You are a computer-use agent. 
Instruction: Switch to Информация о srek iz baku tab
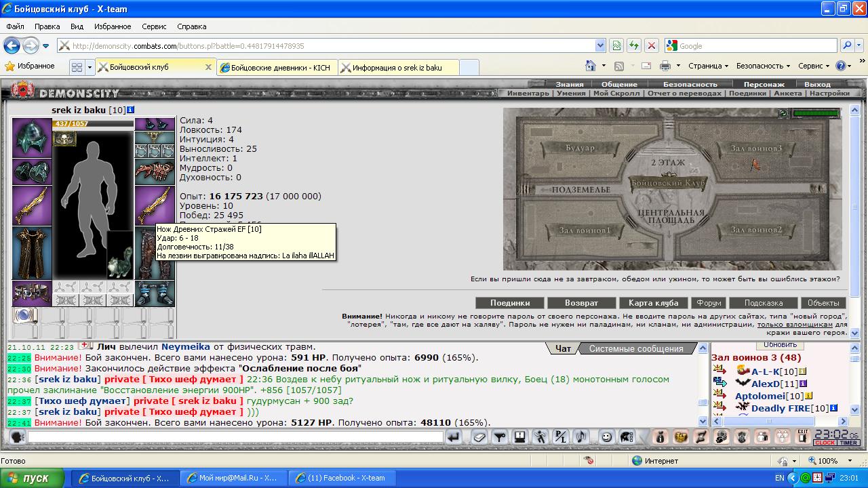399,68
